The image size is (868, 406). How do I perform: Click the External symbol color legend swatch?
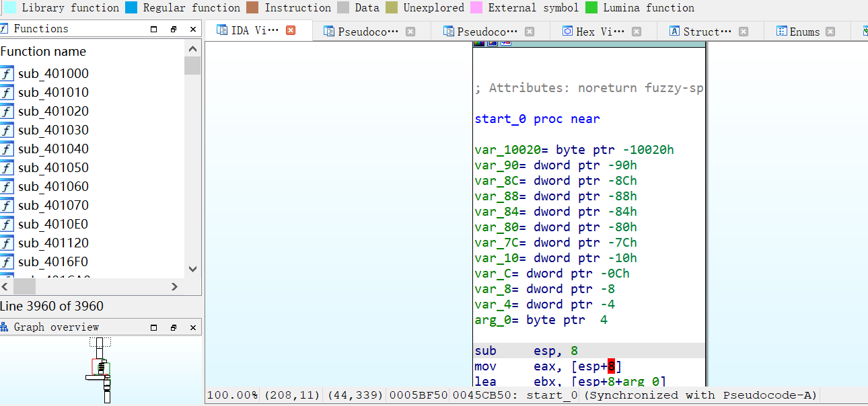[476, 8]
